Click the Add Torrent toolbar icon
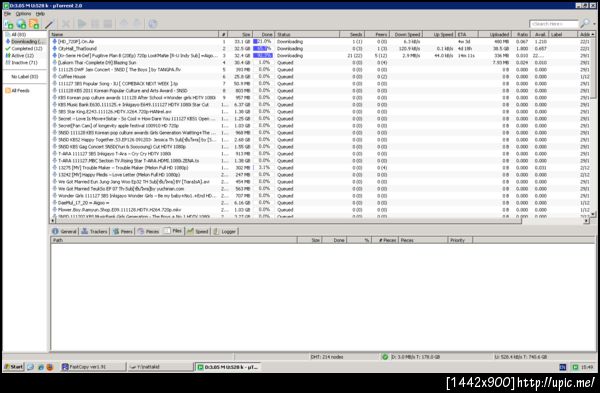Screen dimensions: 600x393 pyautogui.click(x=8, y=24)
